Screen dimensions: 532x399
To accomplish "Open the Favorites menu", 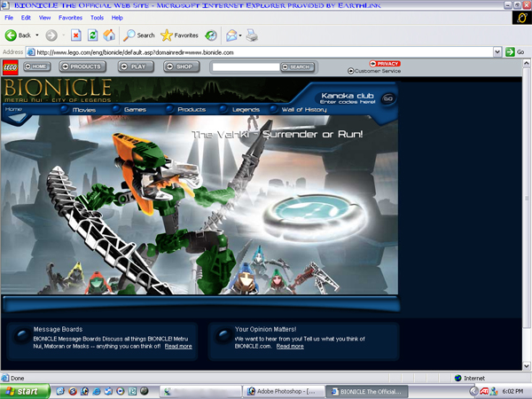I will point(70,18).
